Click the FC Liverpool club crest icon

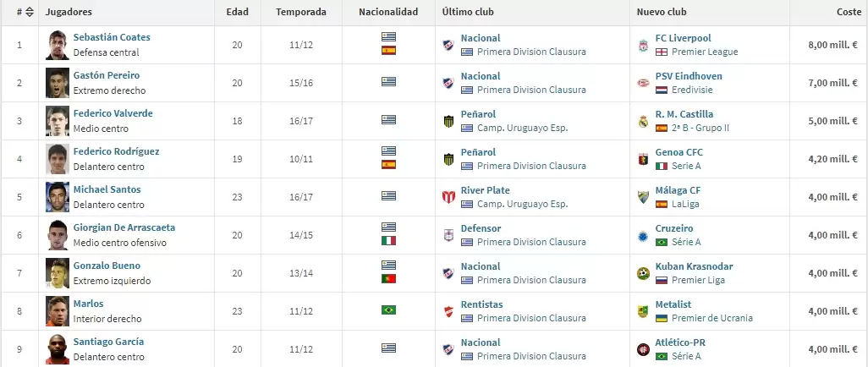click(644, 45)
